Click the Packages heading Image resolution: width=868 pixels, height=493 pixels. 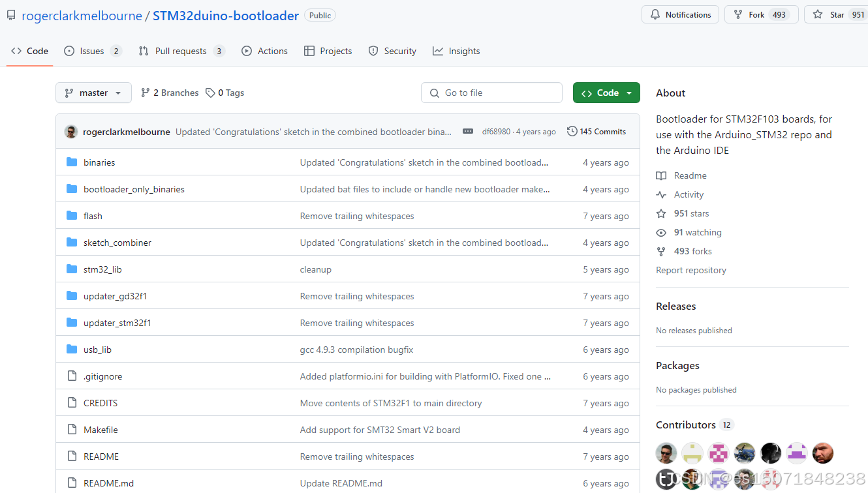(x=677, y=365)
